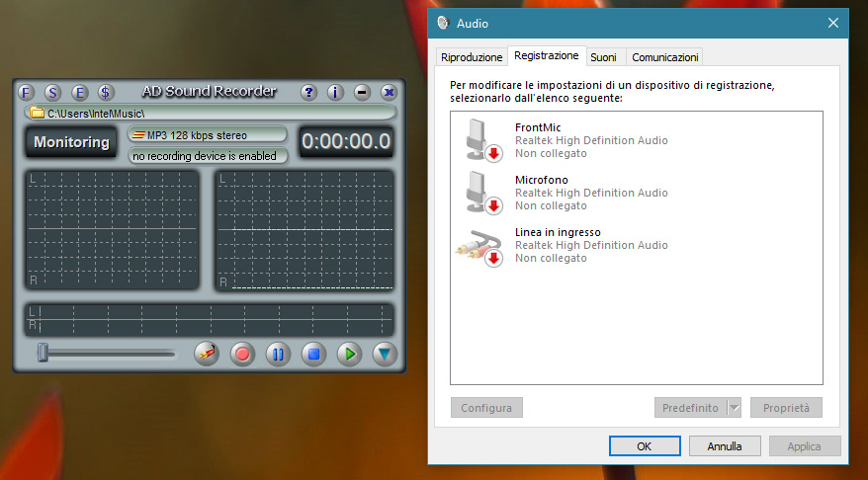Start recording with the red record button

(x=242, y=354)
